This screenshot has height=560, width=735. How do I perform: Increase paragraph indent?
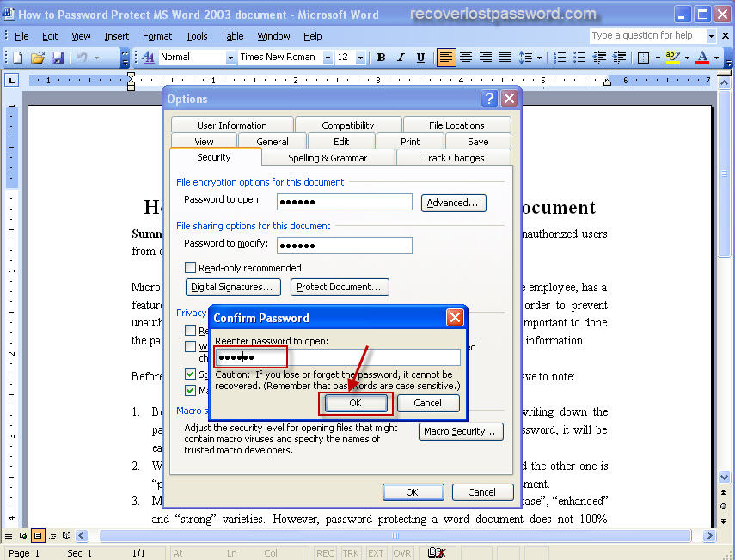[618, 58]
